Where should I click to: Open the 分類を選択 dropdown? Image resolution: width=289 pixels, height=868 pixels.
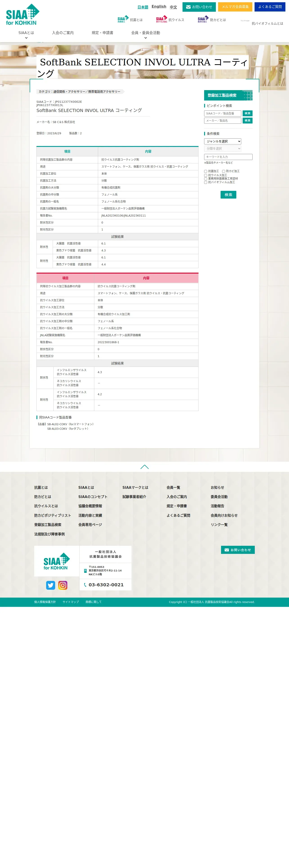pyautogui.click(x=222, y=148)
